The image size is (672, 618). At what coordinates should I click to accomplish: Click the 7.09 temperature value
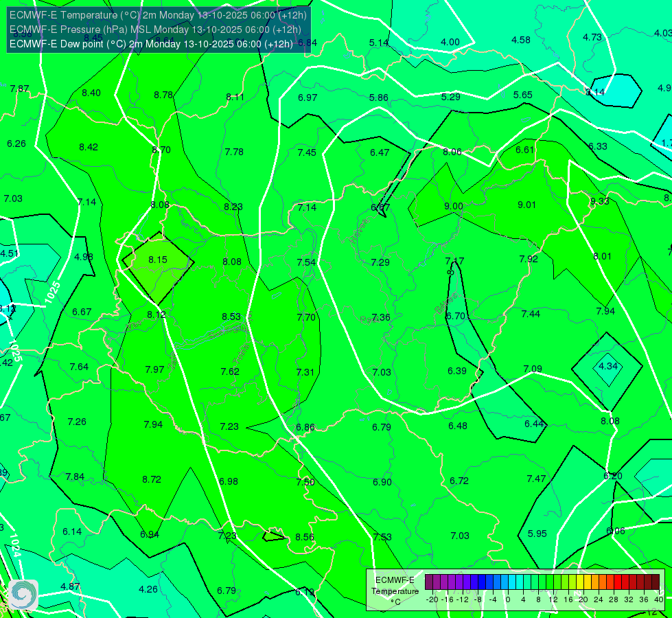(533, 369)
